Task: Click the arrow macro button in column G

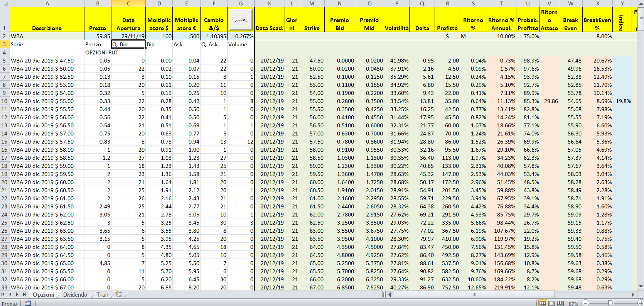Action: click(x=241, y=20)
